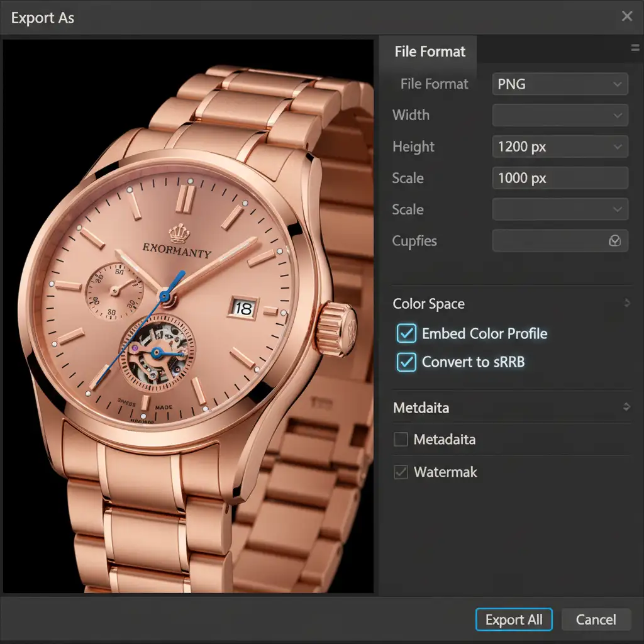Enable the Metadaita checkbox
The height and width of the screenshot is (644, 644).
tap(401, 439)
